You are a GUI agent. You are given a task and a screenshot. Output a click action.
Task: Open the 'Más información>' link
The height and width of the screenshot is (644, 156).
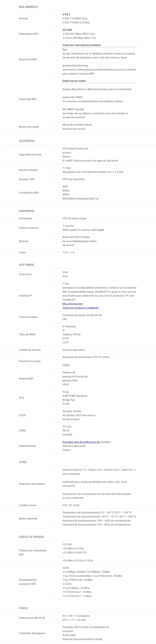click(x=73, y=304)
